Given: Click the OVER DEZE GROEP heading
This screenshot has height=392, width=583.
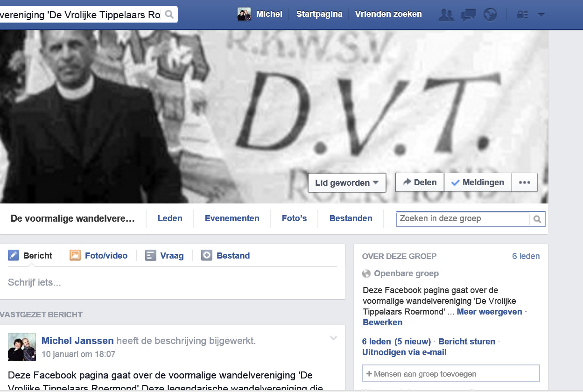Looking at the screenshot, I should pyautogui.click(x=400, y=256).
